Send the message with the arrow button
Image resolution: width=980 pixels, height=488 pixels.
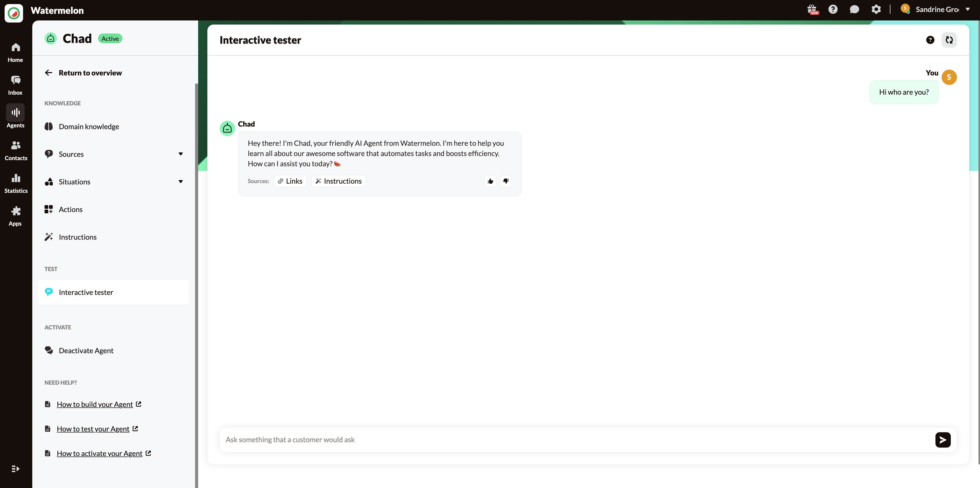pos(943,440)
